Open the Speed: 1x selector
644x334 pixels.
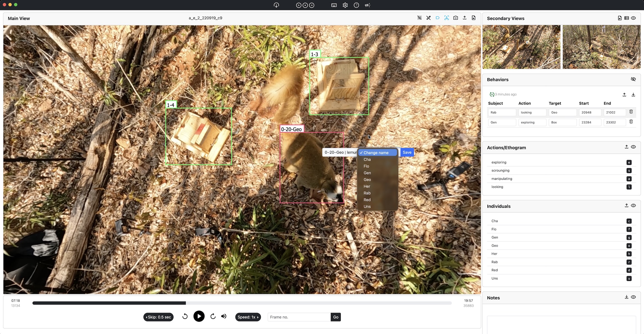[x=248, y=317]
